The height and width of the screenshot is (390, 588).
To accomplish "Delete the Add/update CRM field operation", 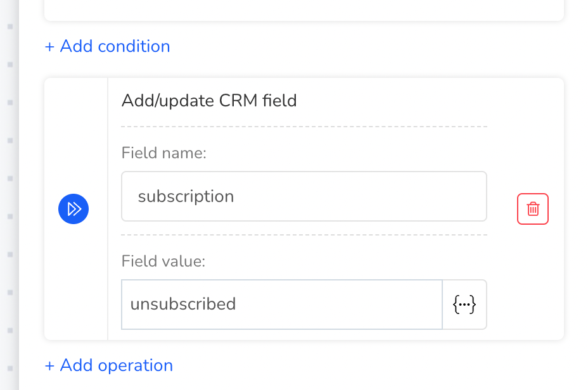I will click(532, 209).
